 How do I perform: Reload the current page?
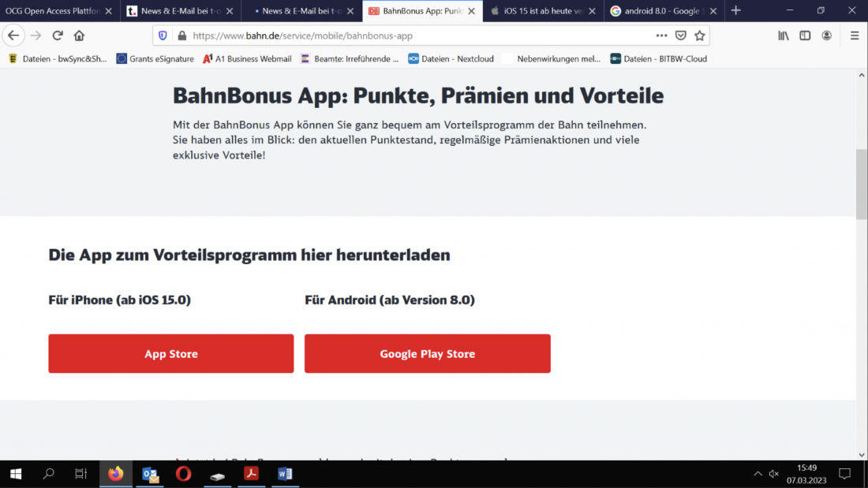[x=57, y=35]
